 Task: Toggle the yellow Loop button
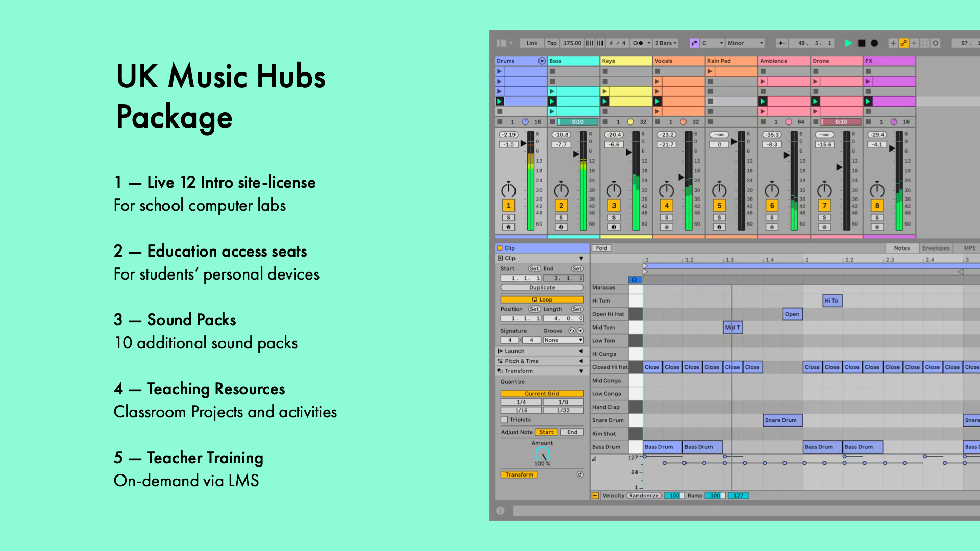(x=542, y=300)
